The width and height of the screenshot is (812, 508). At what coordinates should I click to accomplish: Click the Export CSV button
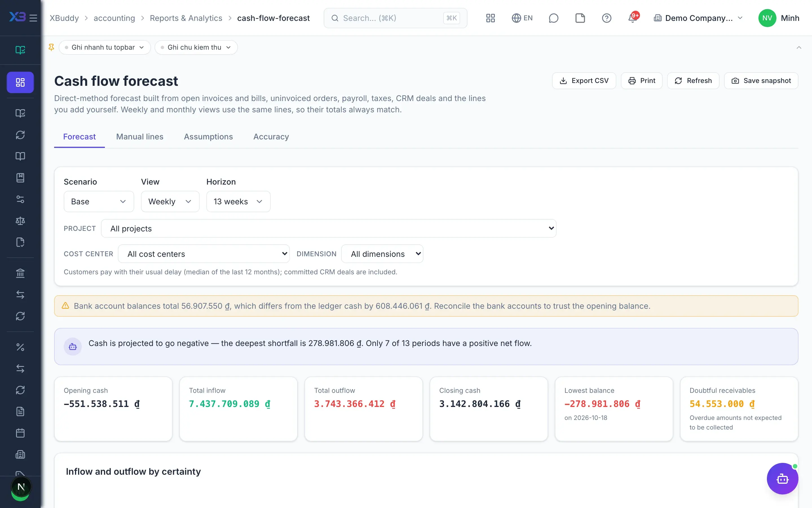pyautogui.click(x=584, y=81)
